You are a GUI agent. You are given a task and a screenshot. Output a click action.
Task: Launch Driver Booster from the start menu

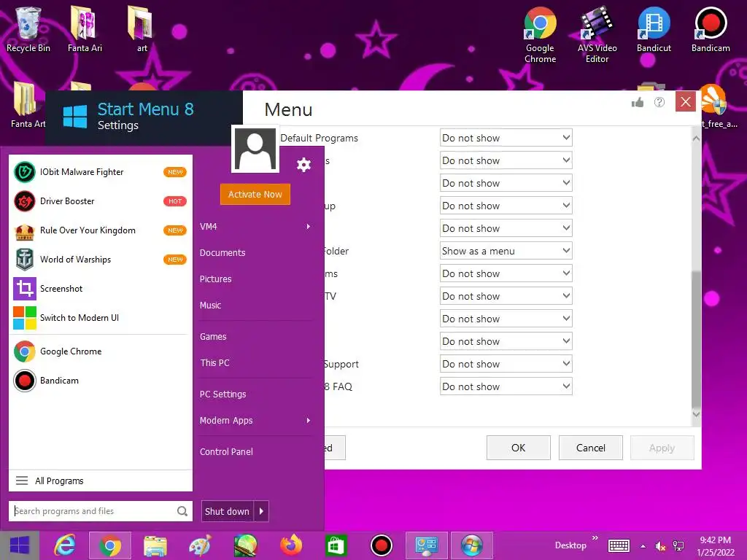pos(100,201)
